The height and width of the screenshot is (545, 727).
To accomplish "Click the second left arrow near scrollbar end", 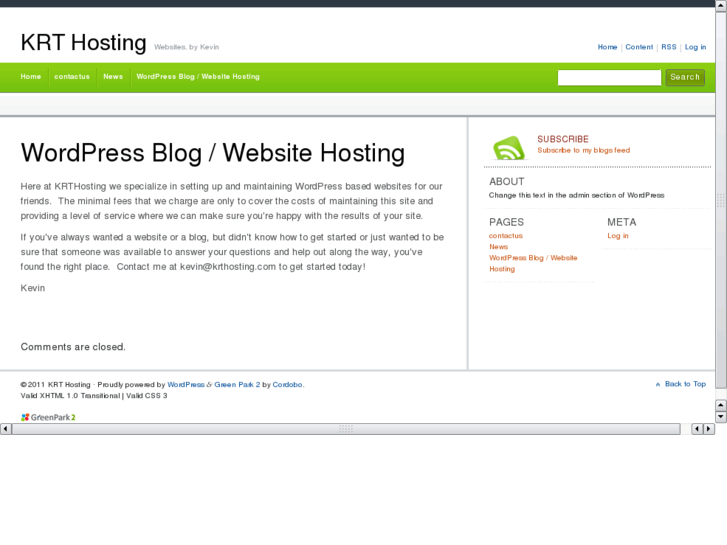I will tap(697, 429).
